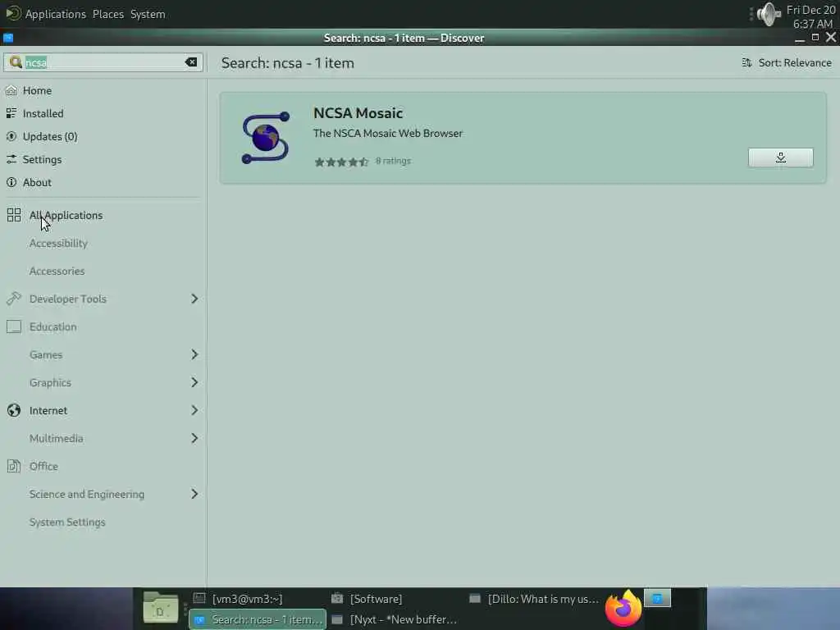Switch to the Dillo browser window

coord(533,598)
